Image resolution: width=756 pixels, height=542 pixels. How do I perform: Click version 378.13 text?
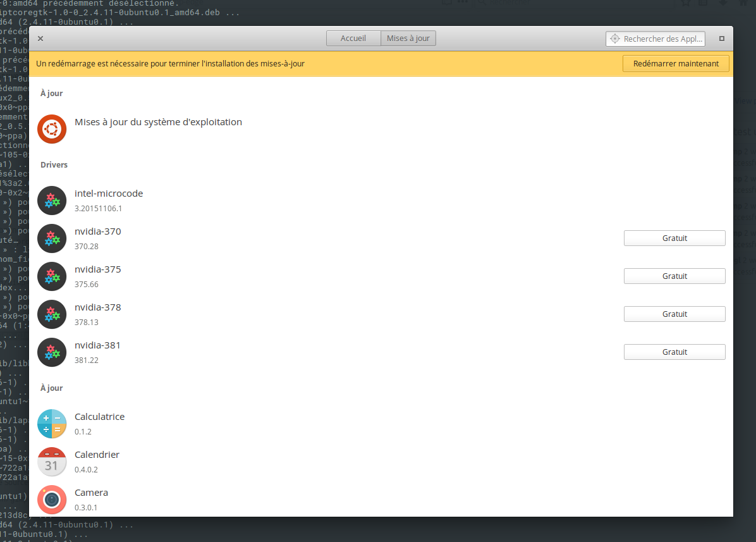coord(87,323)
